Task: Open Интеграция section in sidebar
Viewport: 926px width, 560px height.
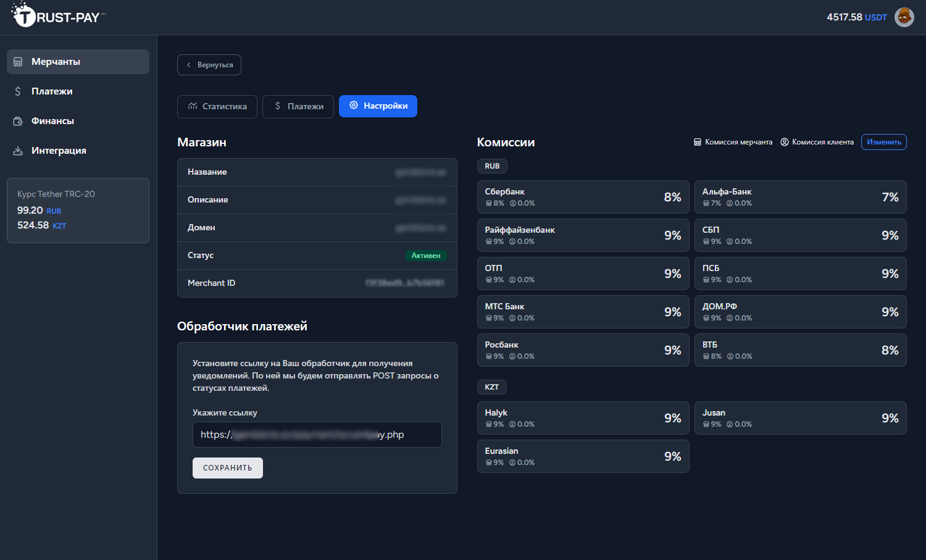Action: pyautogui.click(x=78, y=151)
